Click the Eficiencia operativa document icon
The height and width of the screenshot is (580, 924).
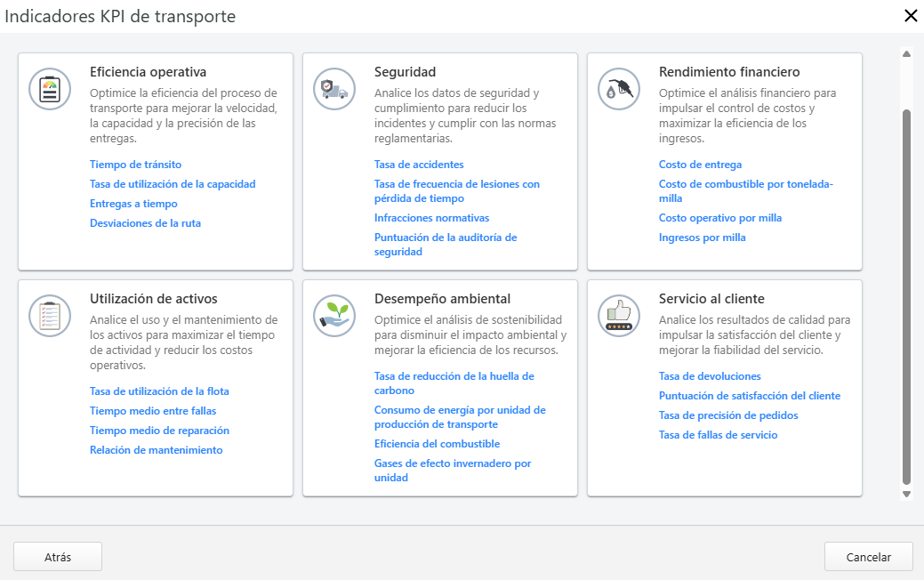point(50,89)
